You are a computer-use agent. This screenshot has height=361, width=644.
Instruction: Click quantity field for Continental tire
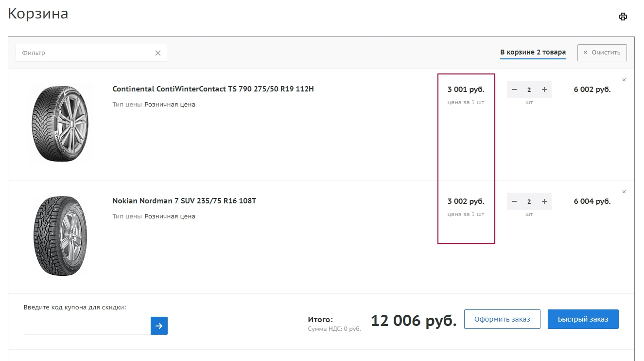[529, 90]
